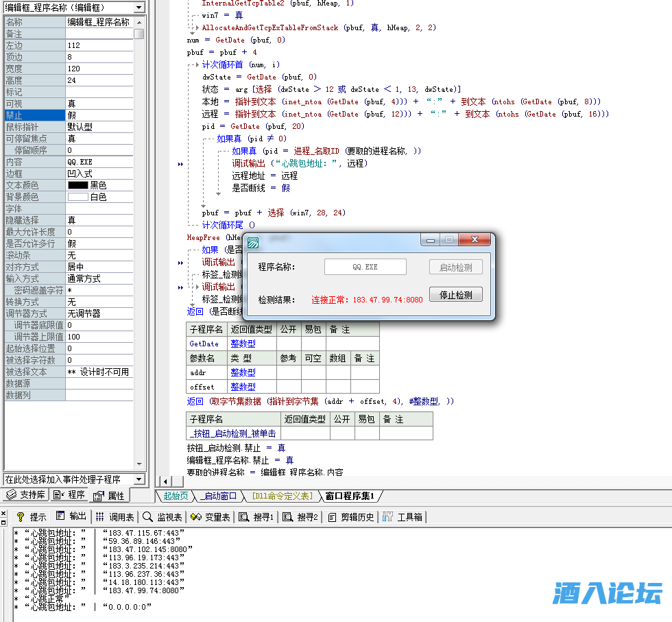This screenshot has height=622, width=672.
Task: Open the 工具箱 toolbox tab
Action: coord(403,516)
